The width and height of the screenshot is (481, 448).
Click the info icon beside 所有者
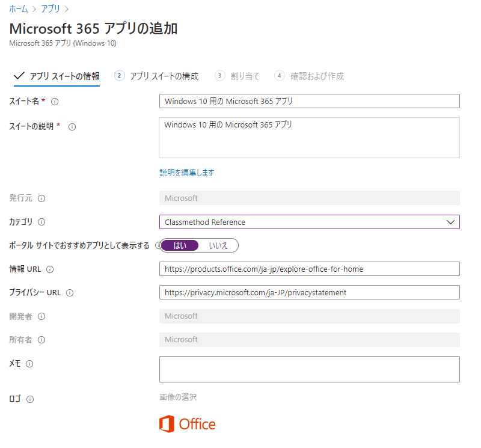[41, 340]
